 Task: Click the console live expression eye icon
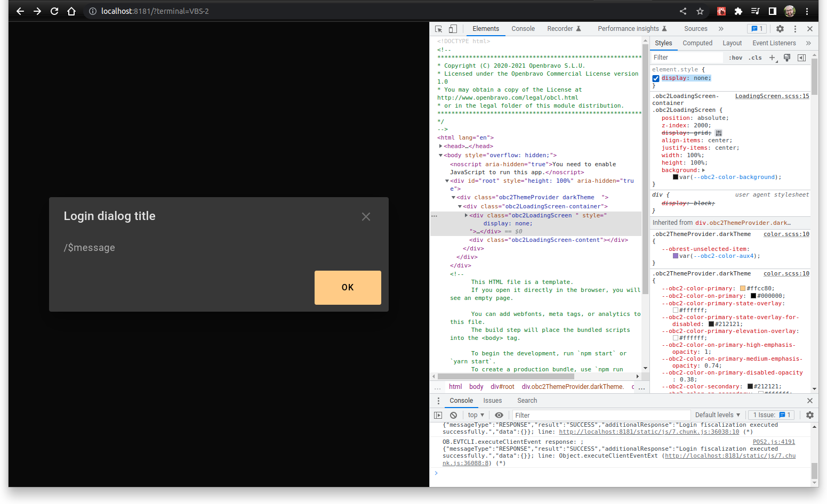(499, 415)
